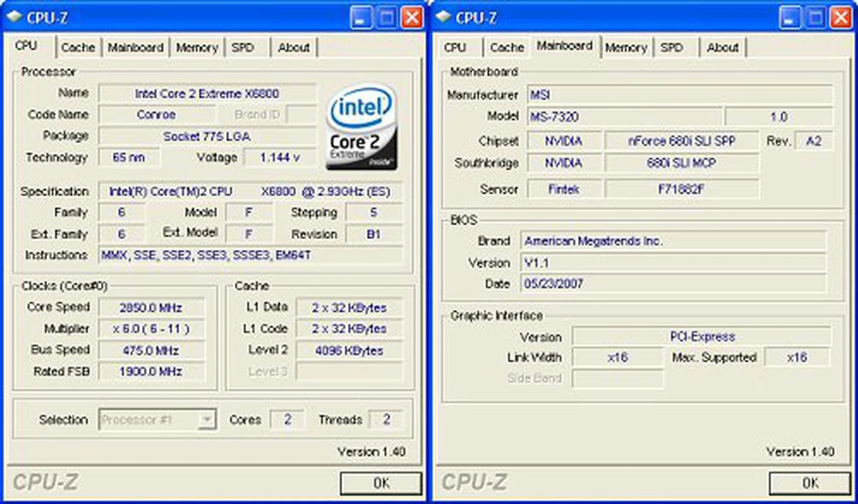Switch to the Cache tab on left window
Screen dimensions: 858x504
coord(78,47)
